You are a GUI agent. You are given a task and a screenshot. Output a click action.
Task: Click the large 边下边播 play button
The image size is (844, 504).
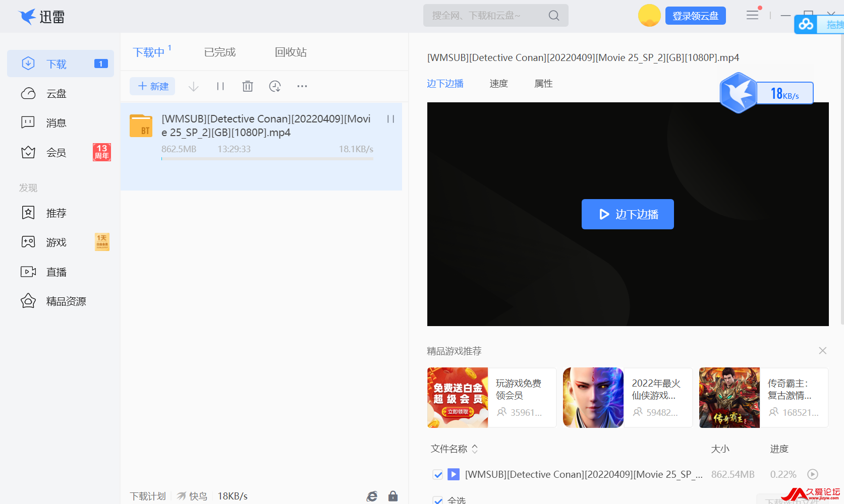[628, 214]
